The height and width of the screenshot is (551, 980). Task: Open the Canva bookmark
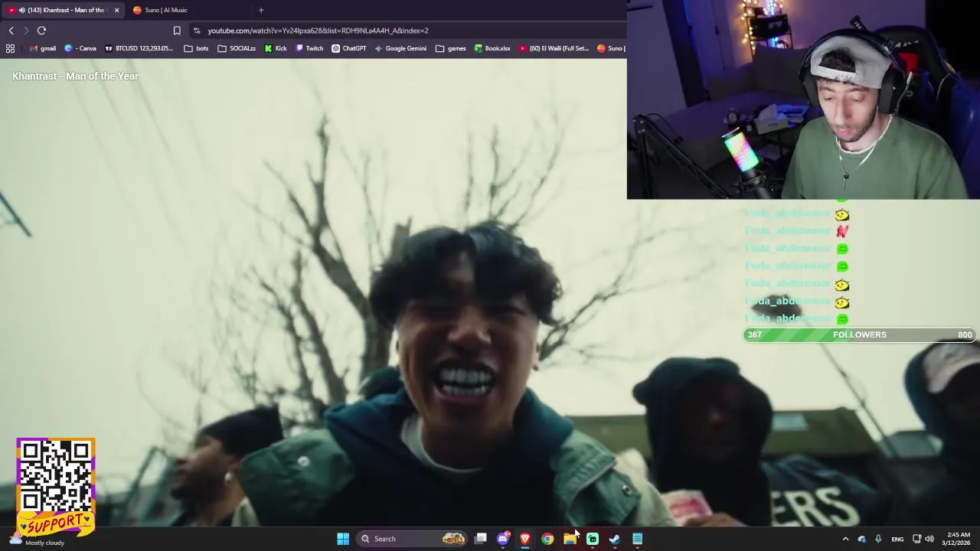coord(80,48)
